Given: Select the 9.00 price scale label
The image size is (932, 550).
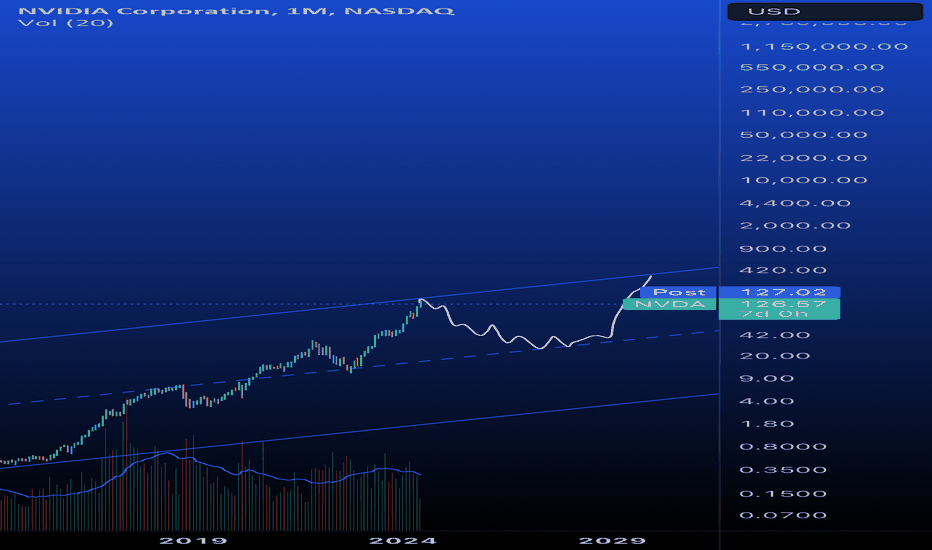Looking at the screenshot, I should [767, 379].
